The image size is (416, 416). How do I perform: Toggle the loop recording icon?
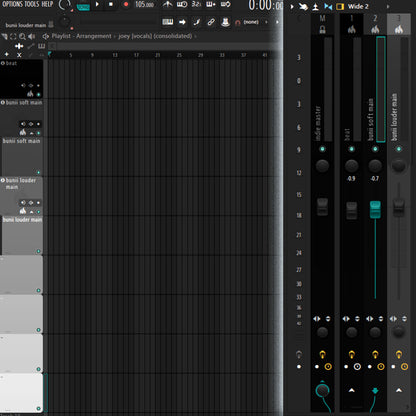tap(225, 4)
